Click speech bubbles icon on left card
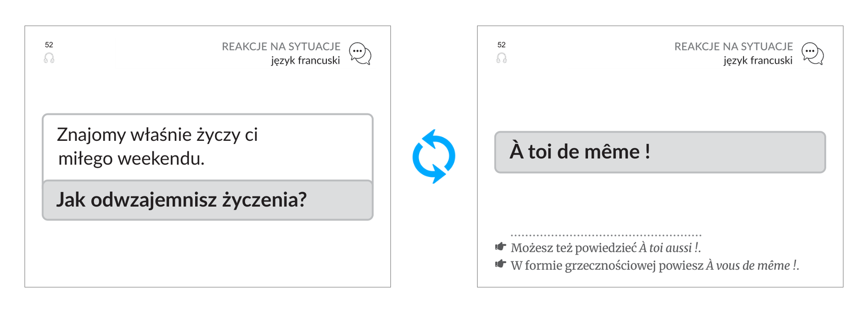868x313 pixels. pyautogui.click(x=360, y=54)
